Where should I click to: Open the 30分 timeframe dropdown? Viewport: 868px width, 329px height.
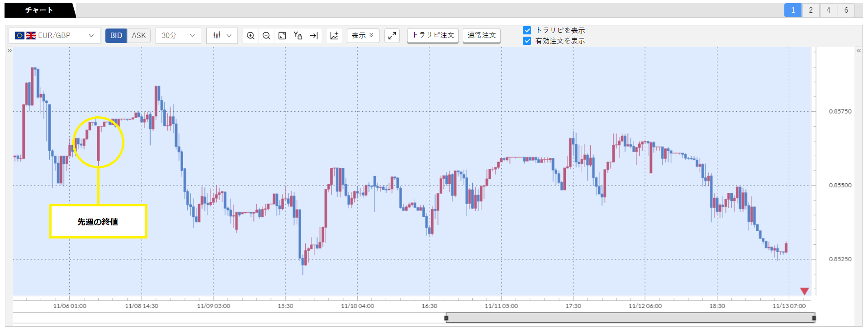click(178, 35)
